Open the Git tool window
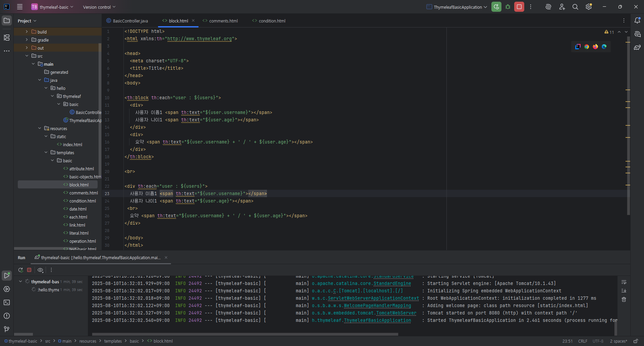644x346 pixels. pos(7,329)
